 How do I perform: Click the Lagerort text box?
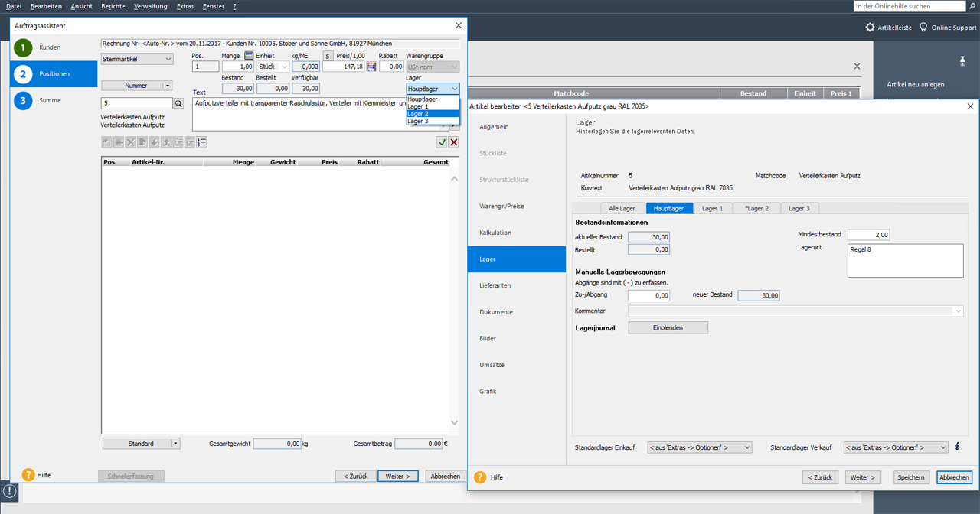(906, 261)
